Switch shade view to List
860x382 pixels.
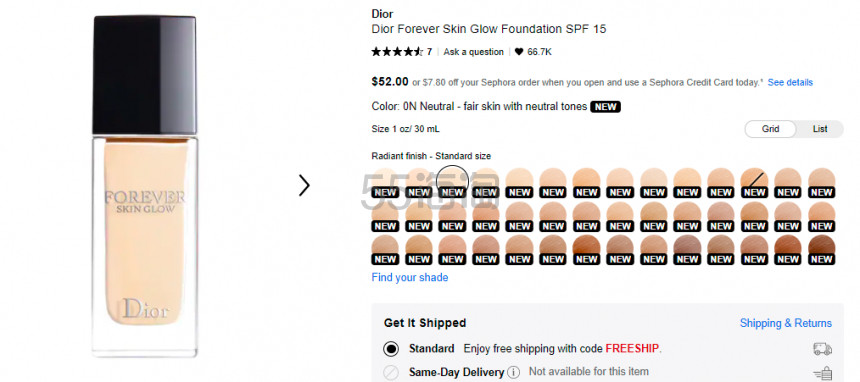(820, 129)
